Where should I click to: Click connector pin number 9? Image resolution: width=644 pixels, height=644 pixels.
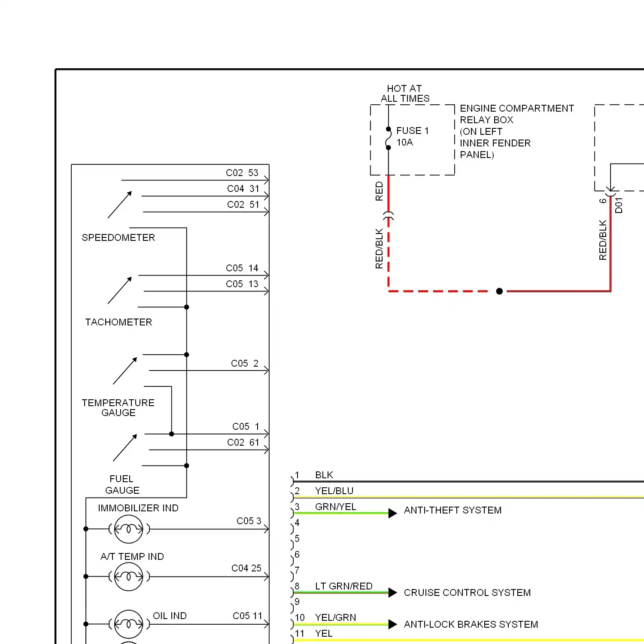tap(297, 601)
